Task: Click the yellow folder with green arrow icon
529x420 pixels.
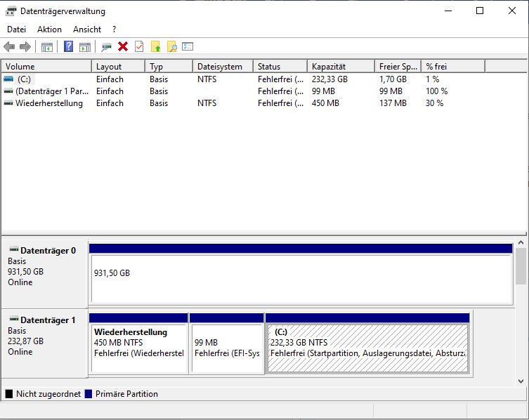Action: point(155,46)
